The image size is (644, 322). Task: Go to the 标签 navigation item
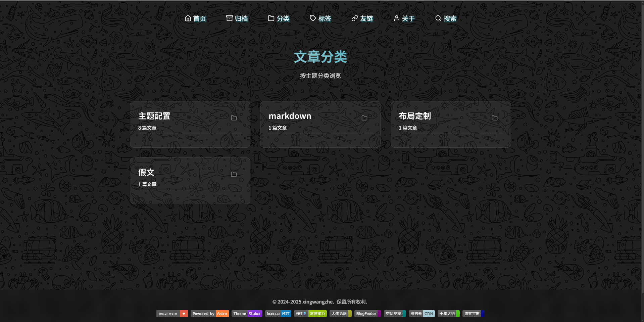pyautogui.click(x=325, y=18)
